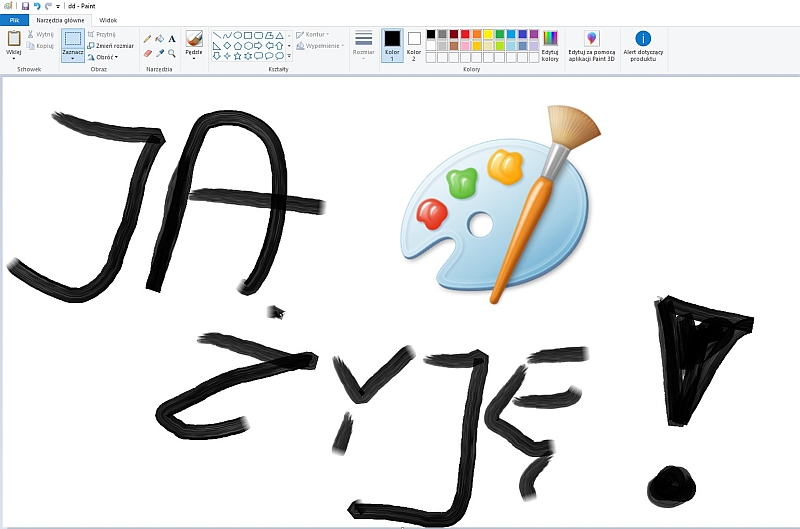Pick the pink color swatch
This screenshot has height=529, width=800.
tap(465, 46)
